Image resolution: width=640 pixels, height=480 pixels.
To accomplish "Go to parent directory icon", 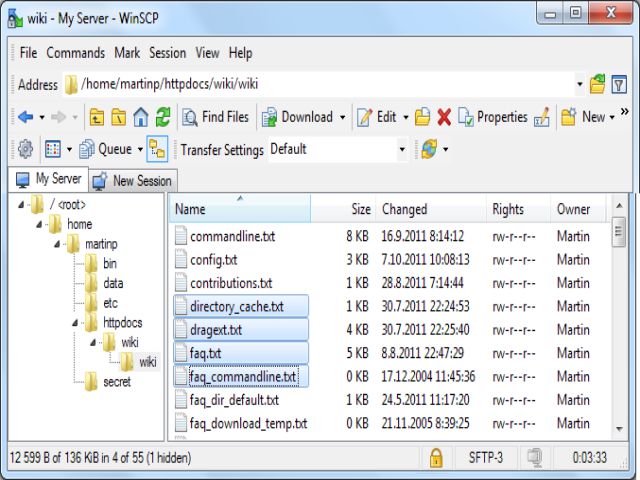I will pyautogui.click(x=97, y=117).
